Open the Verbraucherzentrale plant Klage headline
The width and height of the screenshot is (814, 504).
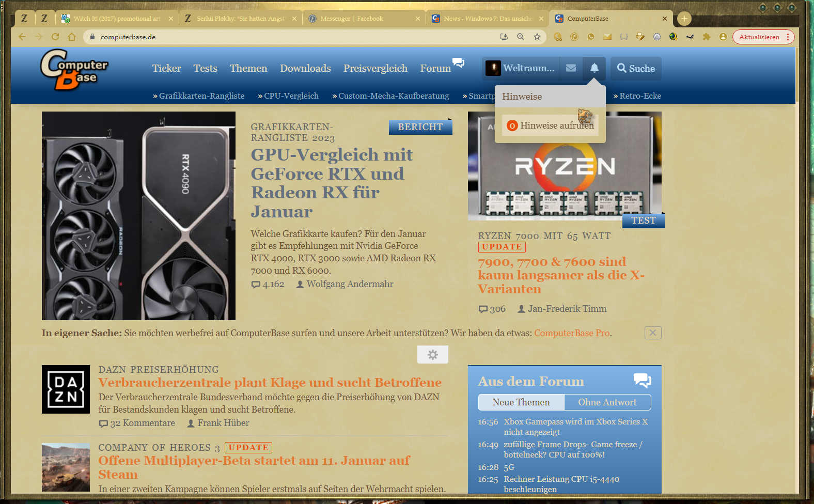click(x=270, y=383)
